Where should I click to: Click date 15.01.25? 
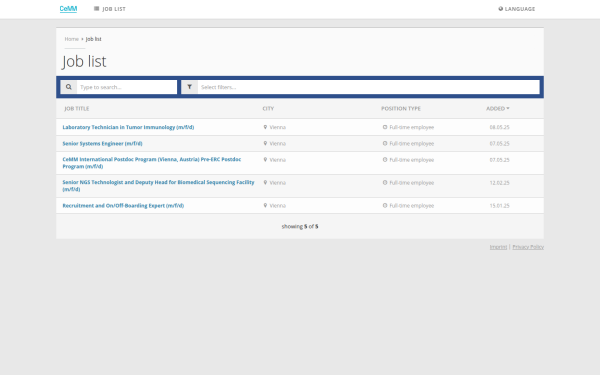click(499, 206)
